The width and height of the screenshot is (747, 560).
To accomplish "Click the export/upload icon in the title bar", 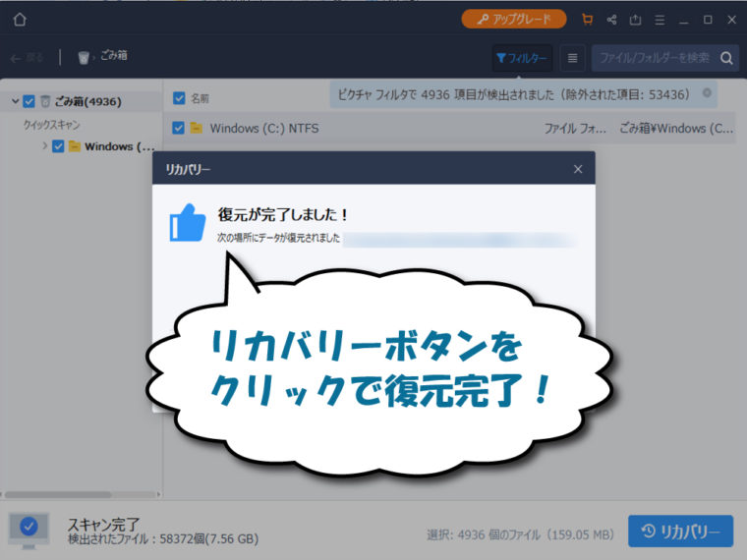I will click(x=635, y=20).
